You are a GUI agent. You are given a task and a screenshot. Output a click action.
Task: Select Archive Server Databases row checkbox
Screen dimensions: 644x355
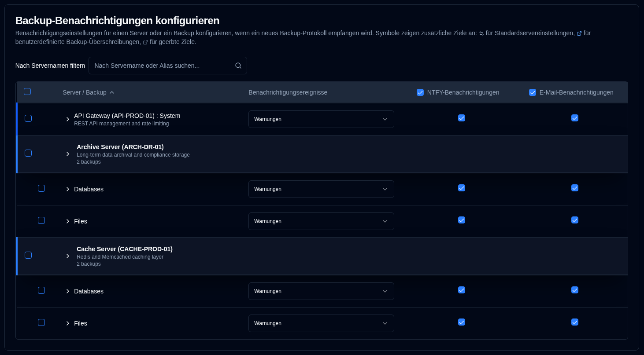point(41,188)
